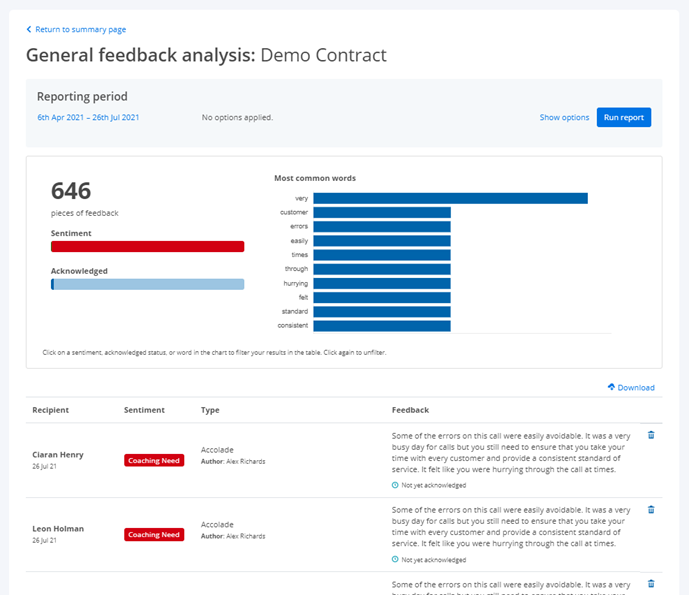Viewport: 689px width, 595px height.
Task: Click the 'hurrying' word bar
Action: pyautogui.click(x=382, y=283)
